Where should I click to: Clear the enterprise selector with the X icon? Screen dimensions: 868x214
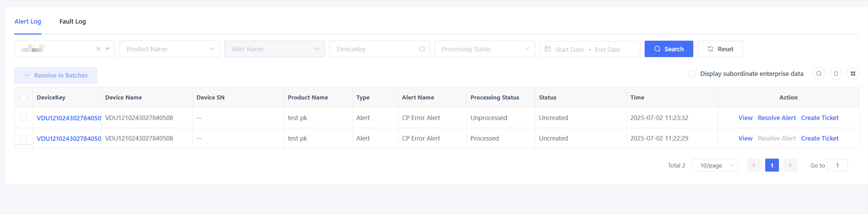point(98,49)
